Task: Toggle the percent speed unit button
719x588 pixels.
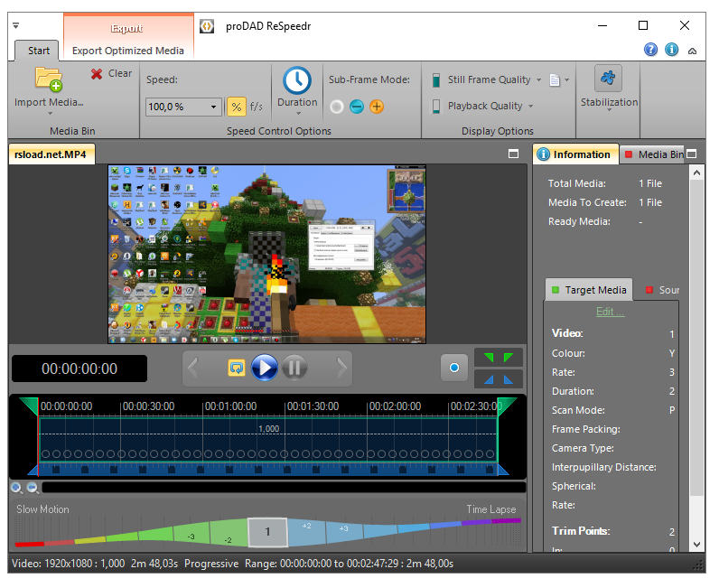Action: (x=236, y=107)
